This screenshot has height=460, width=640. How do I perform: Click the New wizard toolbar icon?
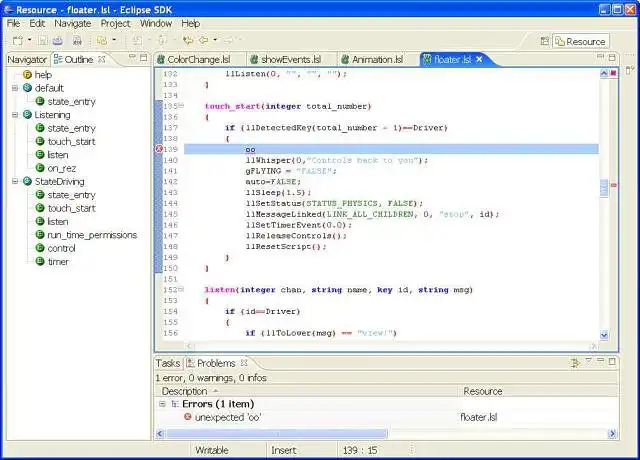(18, 40)
